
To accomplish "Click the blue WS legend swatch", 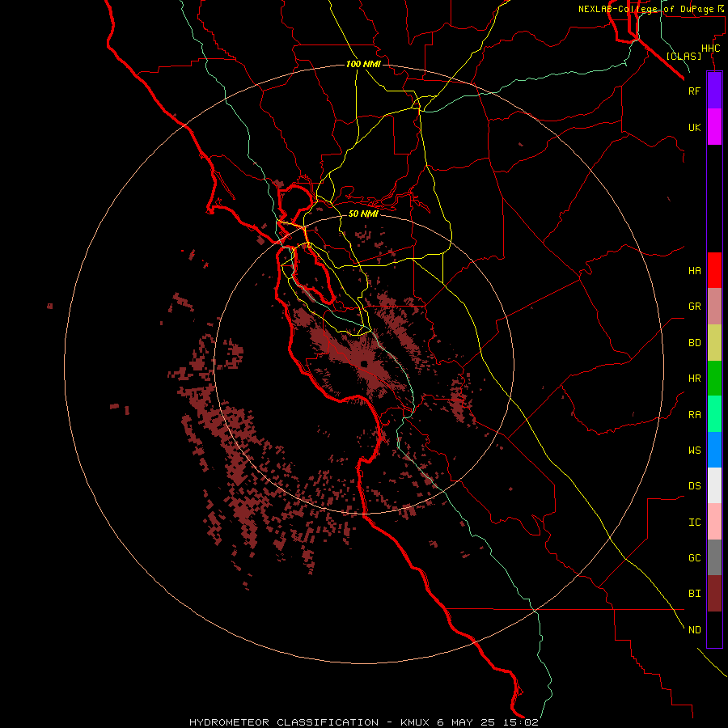I will (714, 450).
